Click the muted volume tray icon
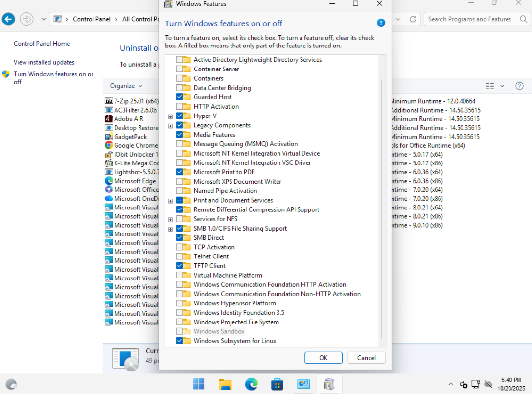532x394 pixels. click(463, 384)
